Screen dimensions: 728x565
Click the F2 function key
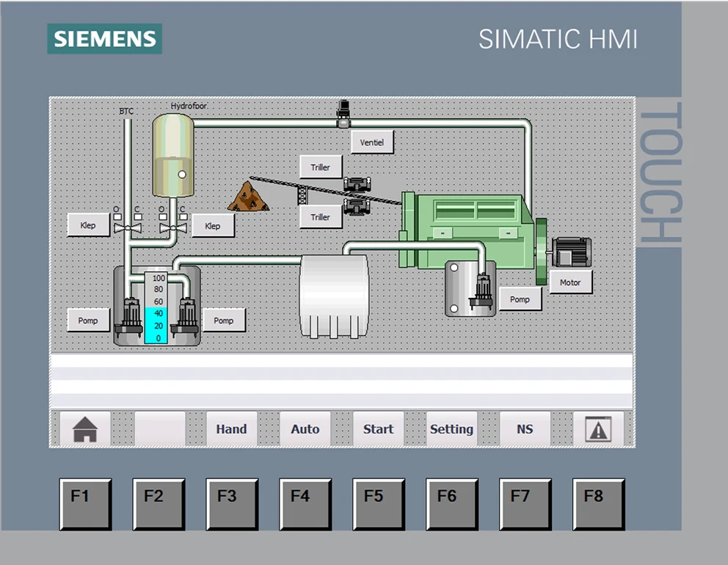(x=159, y=504)
